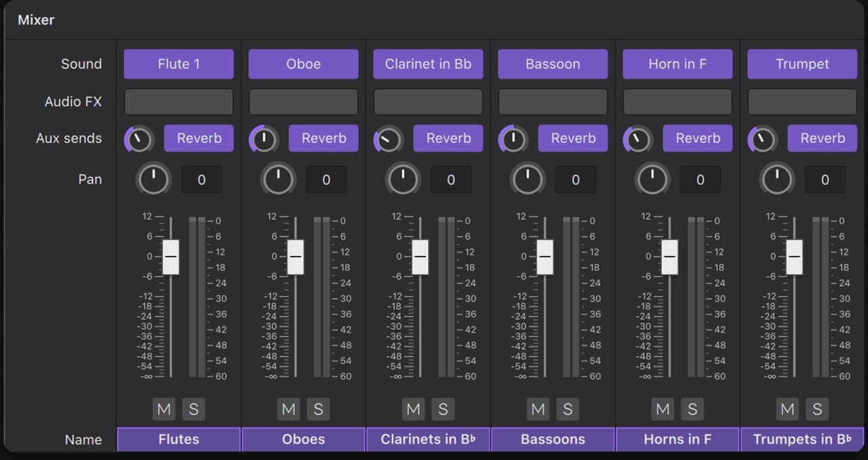Open the Bassoon sound selector
The image size is (868, 460).
coord(553,64)
